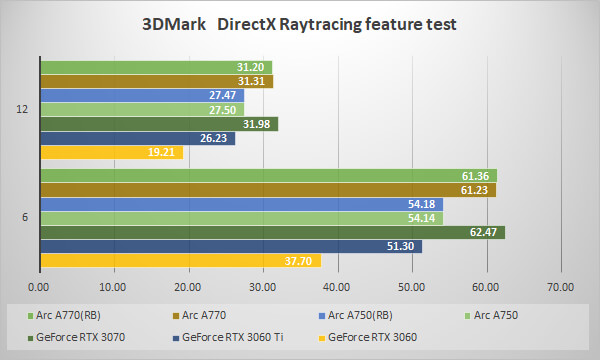This screenshot has height=360, width=600.
Task: Click the Arc A750 legend text
Action: (x=496, y=315)
